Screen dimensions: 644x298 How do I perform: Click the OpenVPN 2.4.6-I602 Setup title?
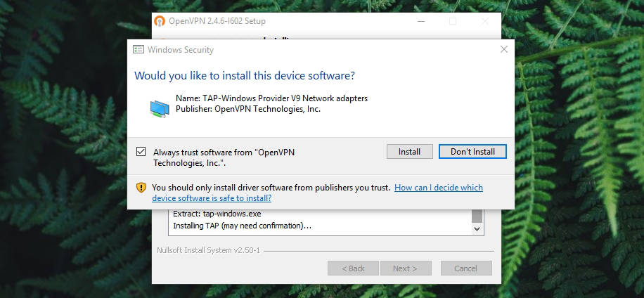217,21
